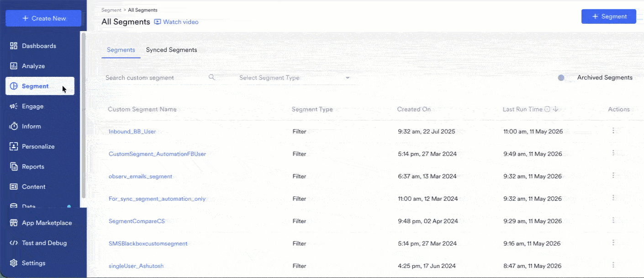Viewport: 644px width, 278px height.
Task: Open the Select Segment Type dropdown
Action: [295, 78]
